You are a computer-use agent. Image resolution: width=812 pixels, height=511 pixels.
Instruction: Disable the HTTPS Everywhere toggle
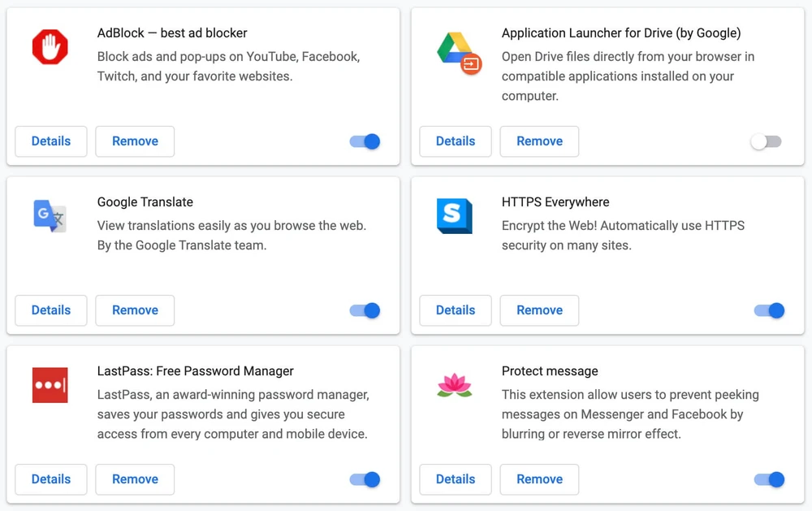[x=769, y=310]
